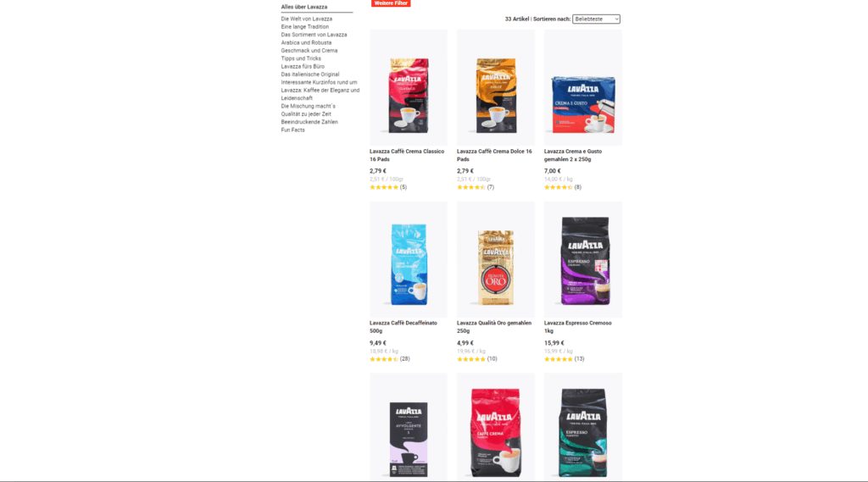
Task: Open Lavazza Caffè Crema Classico product image
Action: coord(409,87)
